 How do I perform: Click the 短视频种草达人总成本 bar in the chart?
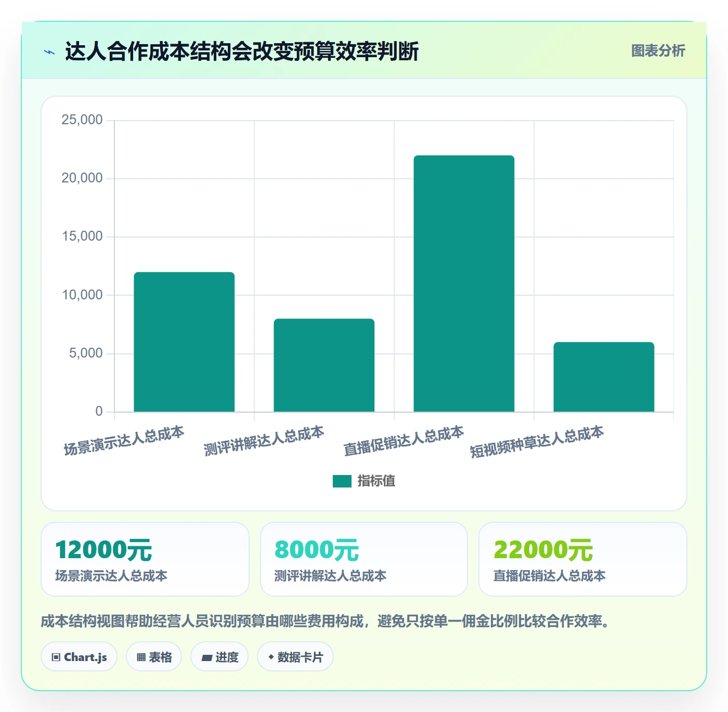[x=604, y=377]
